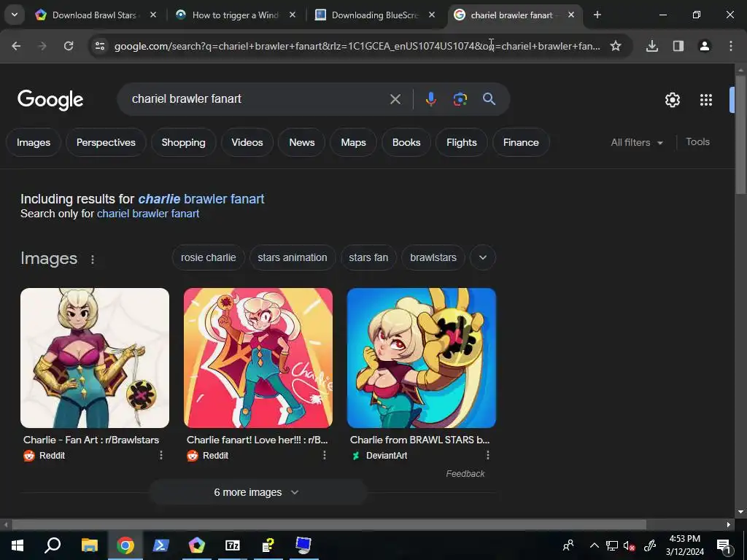Open the Windows Start menu

18,545
